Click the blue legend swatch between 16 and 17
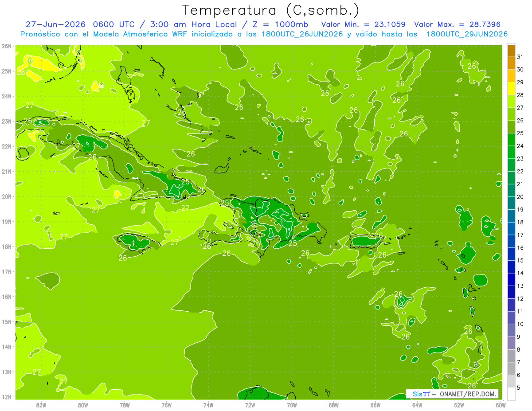This screenshot has width=532, height=411. [x=511, y=242]
